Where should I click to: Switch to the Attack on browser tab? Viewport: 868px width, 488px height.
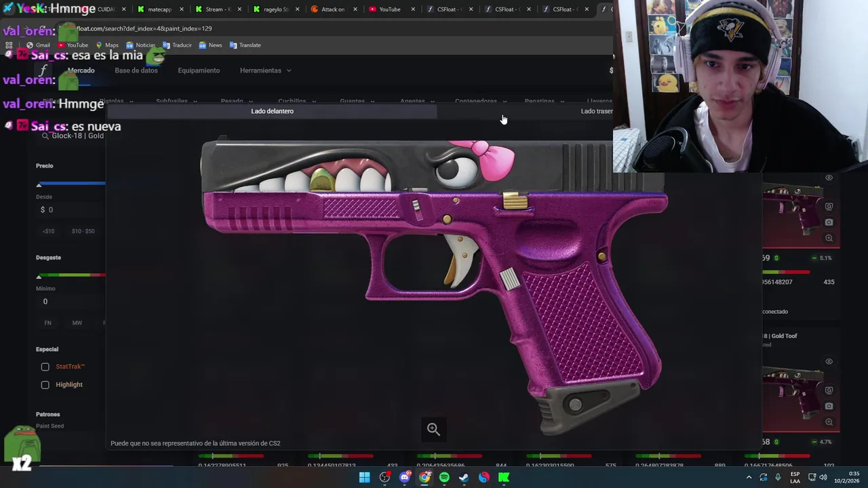click(x=333, y=9)
